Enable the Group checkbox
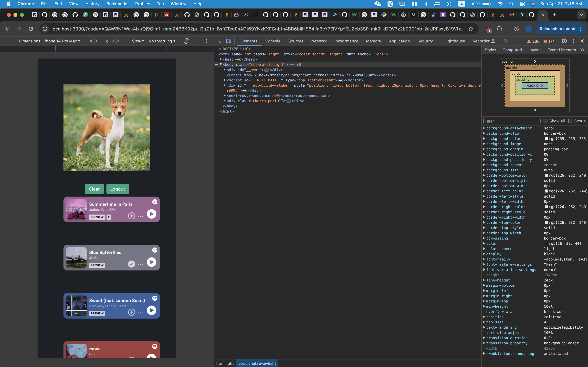Screen dimensions: 588x367 570,121
